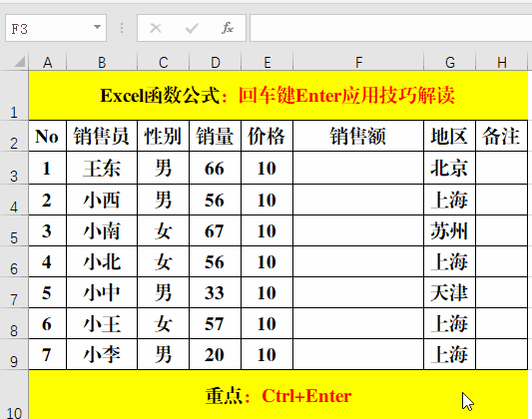
Task: Click the cell containing '小南'
Action: (x=102, y=230)
